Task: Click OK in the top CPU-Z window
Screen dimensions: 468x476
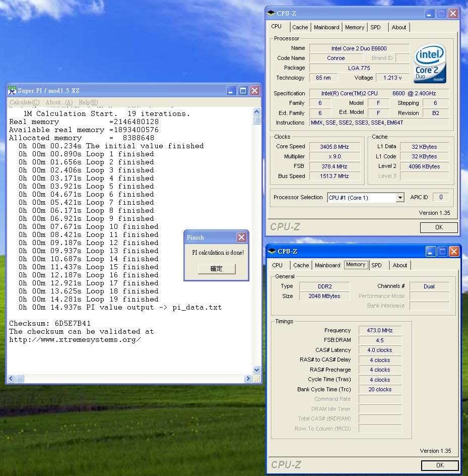Action: click(x=439, y=227)
